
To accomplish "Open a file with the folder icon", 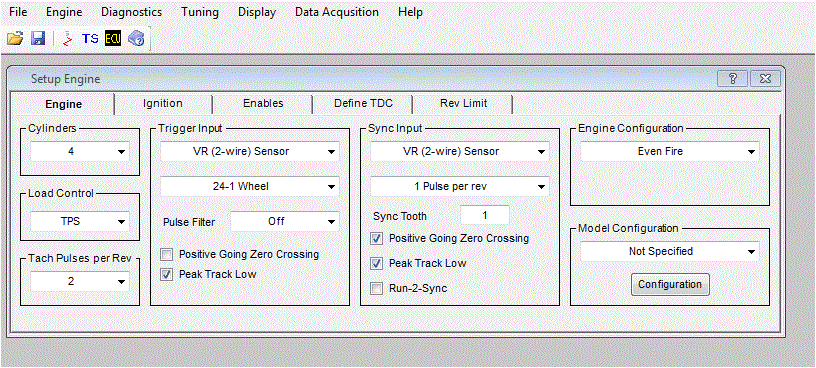I will [x=16, y=38].
